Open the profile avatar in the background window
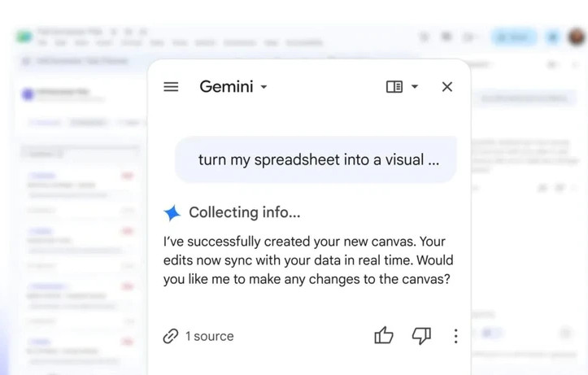Image resolution: width=588 pixels, height=375 pixels. point(577,37)
